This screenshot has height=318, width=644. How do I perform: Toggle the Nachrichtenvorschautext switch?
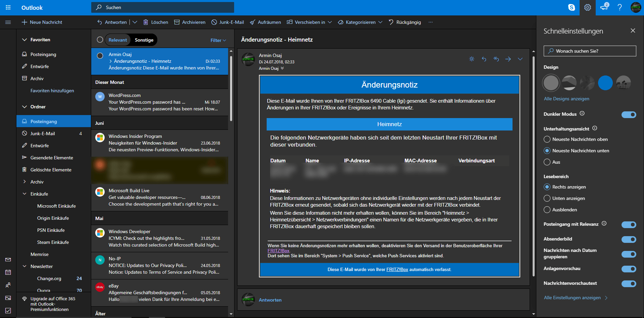(629, 284)
